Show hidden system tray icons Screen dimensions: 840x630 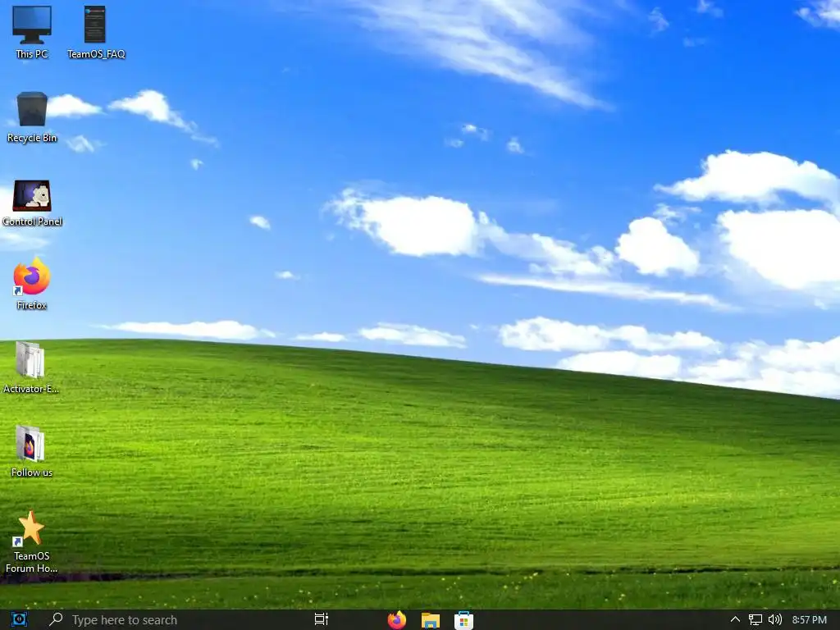click(x=736, y=619)
